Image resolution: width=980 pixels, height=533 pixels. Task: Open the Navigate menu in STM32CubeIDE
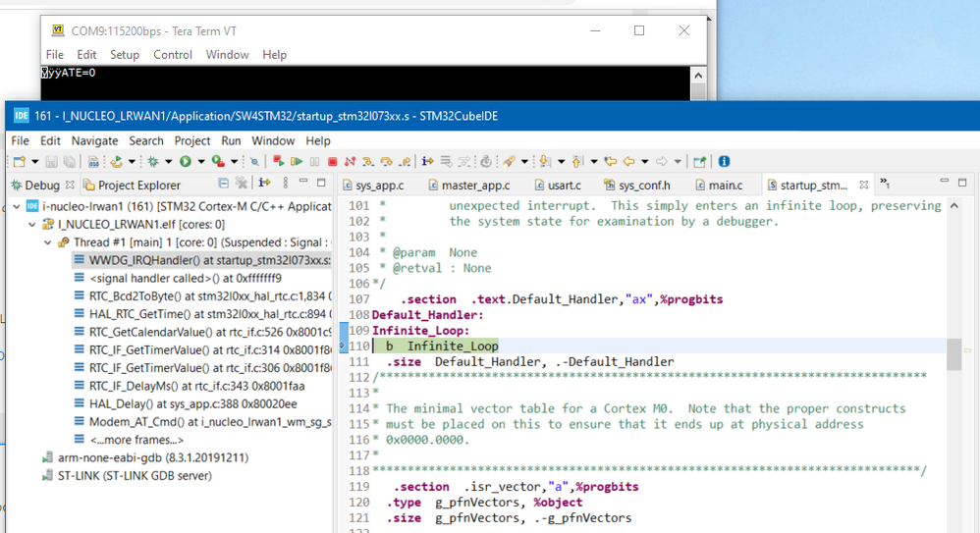point(94,140)
